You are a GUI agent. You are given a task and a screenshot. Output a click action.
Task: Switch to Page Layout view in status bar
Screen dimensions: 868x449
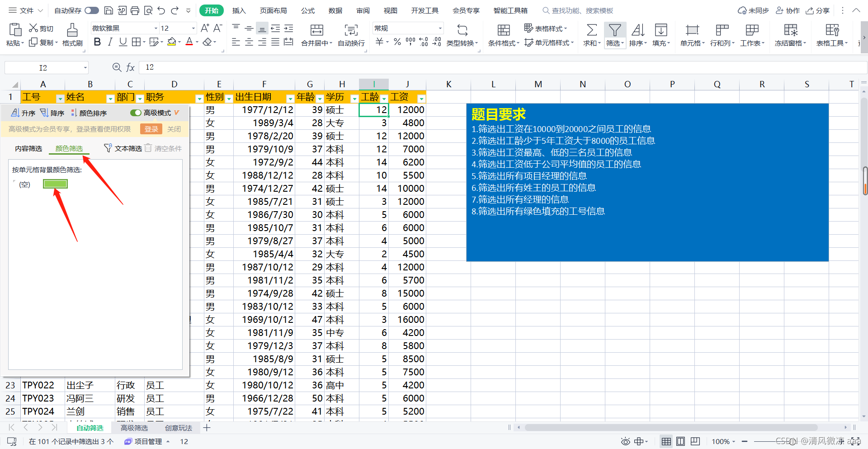coord(680,441)
